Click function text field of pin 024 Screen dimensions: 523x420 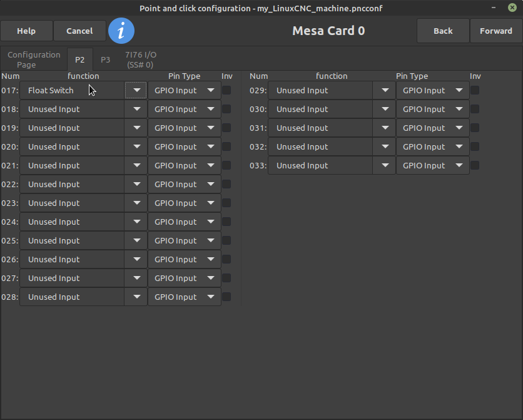pyautogui.click(x=72, y=222)
